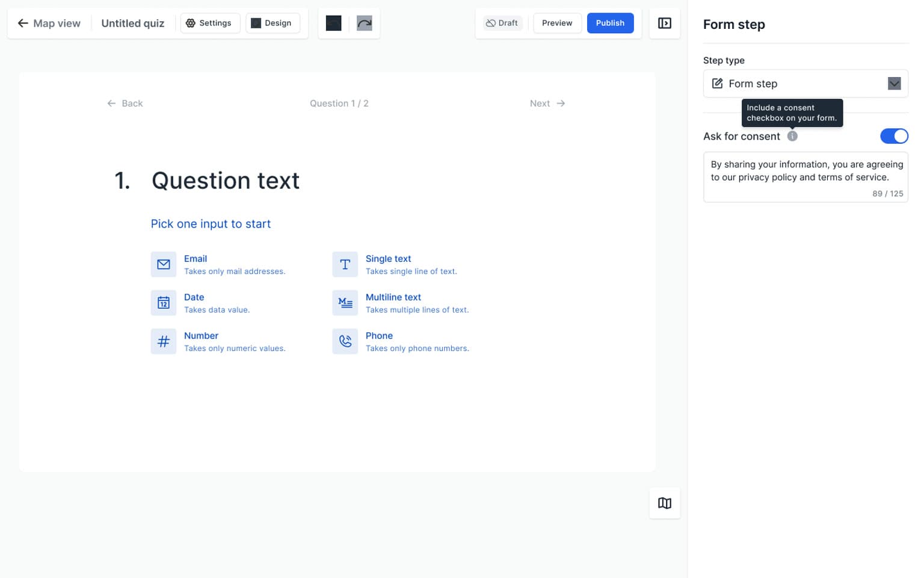
Task: Click 'Takes only mail addresses.' text
Action: click(x=235, y=272)
